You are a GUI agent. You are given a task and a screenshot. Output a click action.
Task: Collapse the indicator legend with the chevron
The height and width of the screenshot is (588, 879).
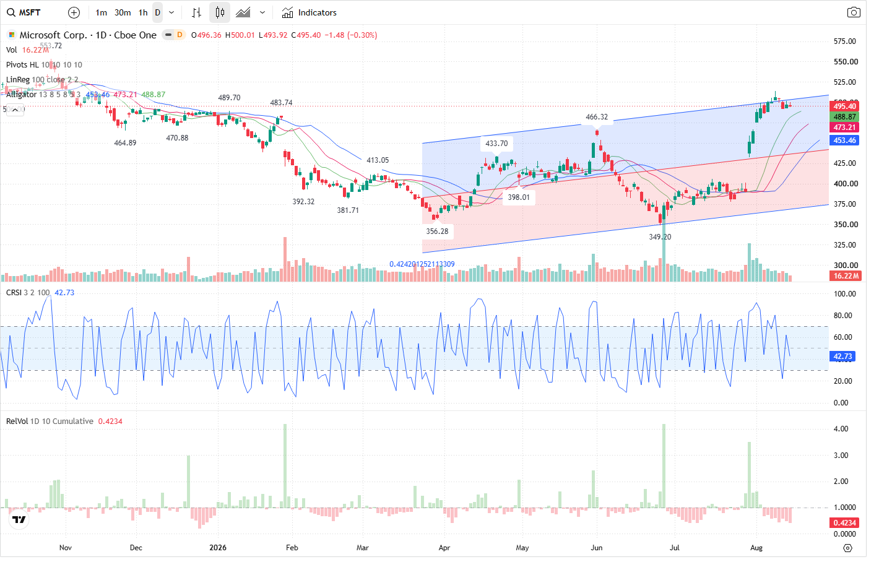coord(15,109)
